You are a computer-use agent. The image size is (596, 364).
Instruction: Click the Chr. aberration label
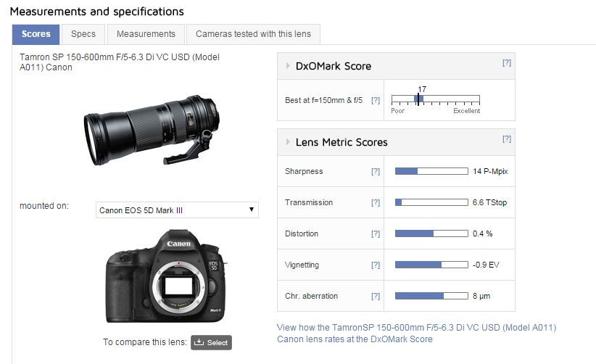tap(311, 296)
